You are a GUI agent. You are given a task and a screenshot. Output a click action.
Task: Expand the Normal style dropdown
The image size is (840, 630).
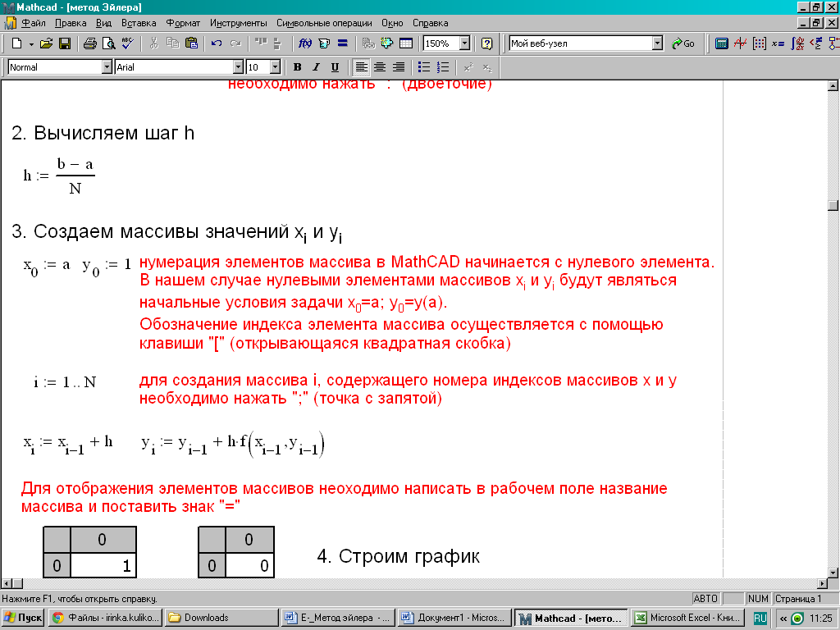[x=107, y=67]
